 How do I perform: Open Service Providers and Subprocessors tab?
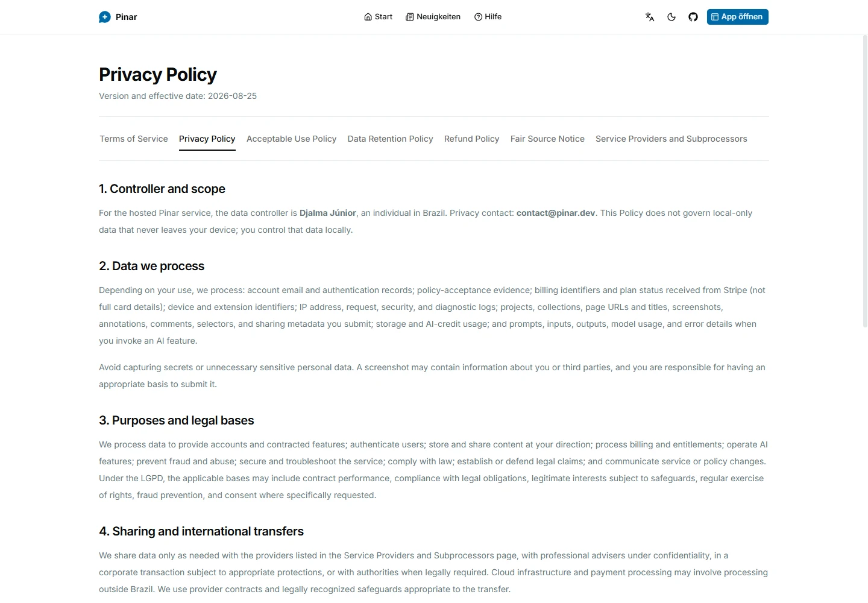(671, 139)
